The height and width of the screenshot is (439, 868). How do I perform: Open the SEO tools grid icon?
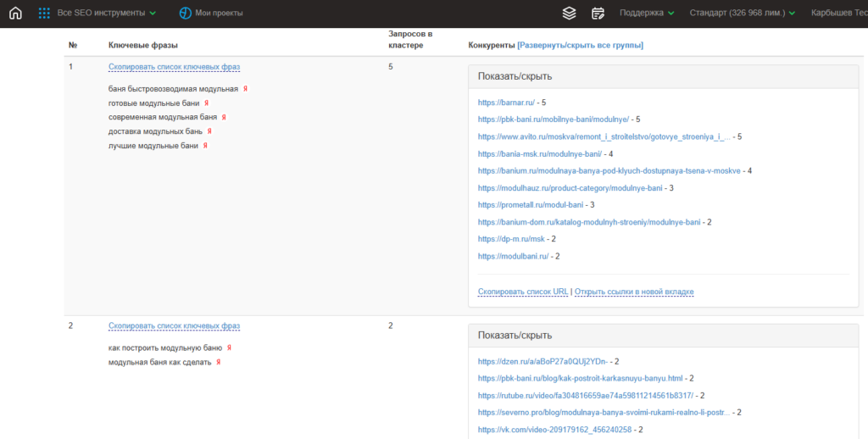coord(44,13)
